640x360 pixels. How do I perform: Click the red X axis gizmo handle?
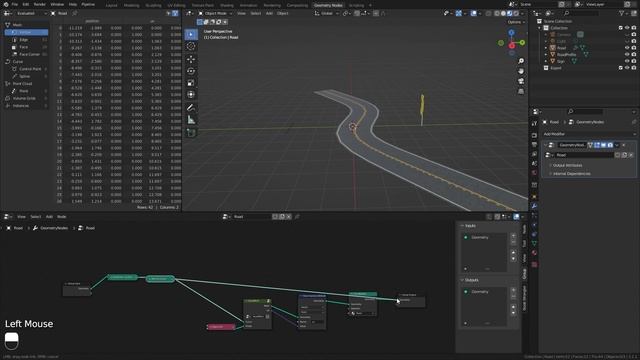pyautogui.click(x=511, y=45)
